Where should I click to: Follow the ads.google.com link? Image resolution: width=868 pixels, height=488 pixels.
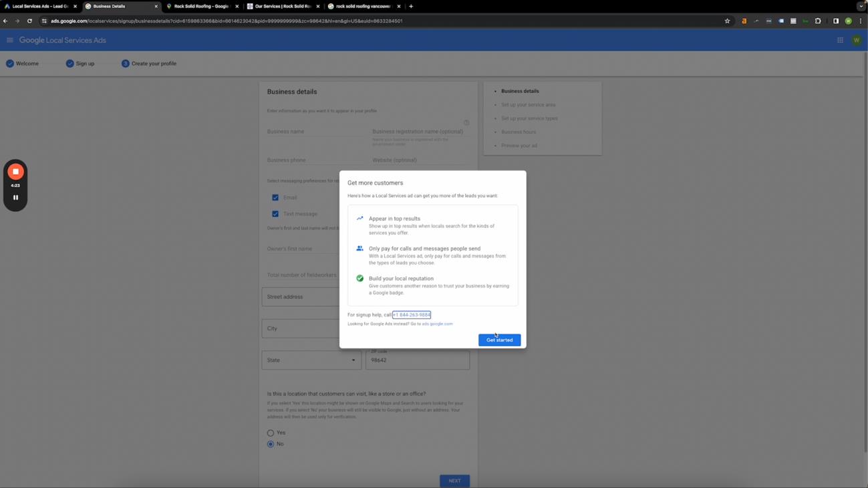coord(437,324)
